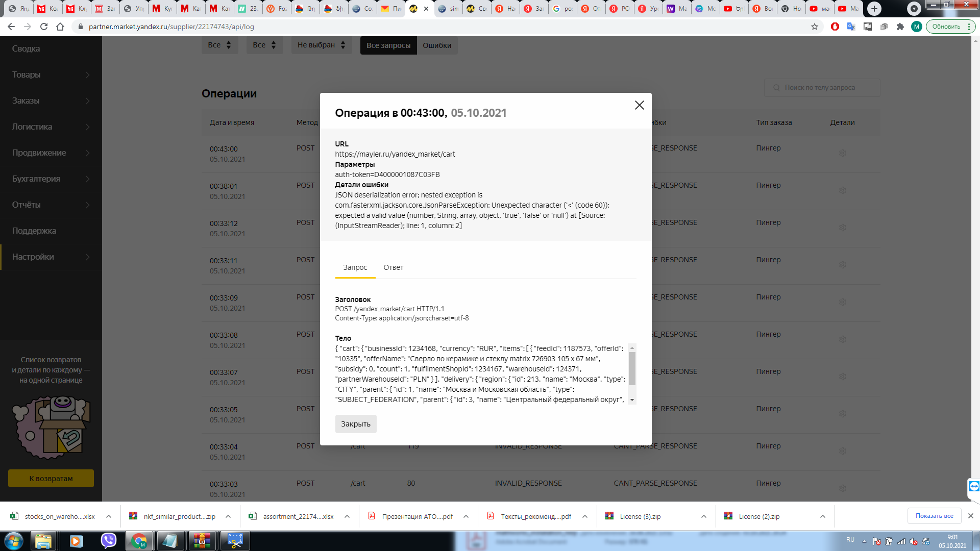Screen dimensions: 980x551
Task: Open the Не выбран dropdown
Action: pos(322,45)
